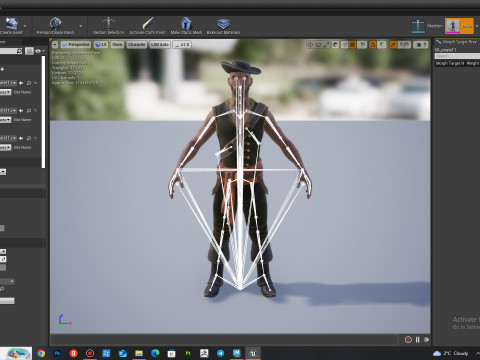The image size is (480, 360).
Task: Select the scale gizmo mode icon
Action: click(x=326, y=45)
